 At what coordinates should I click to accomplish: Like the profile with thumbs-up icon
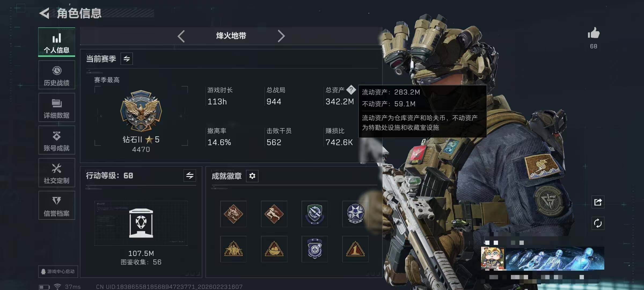coord(594,33)
